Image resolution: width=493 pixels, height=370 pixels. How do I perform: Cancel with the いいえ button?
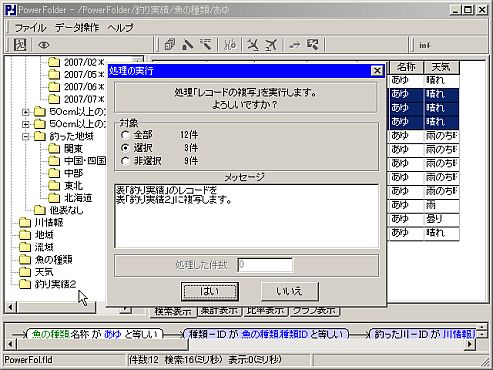[290, 291]
